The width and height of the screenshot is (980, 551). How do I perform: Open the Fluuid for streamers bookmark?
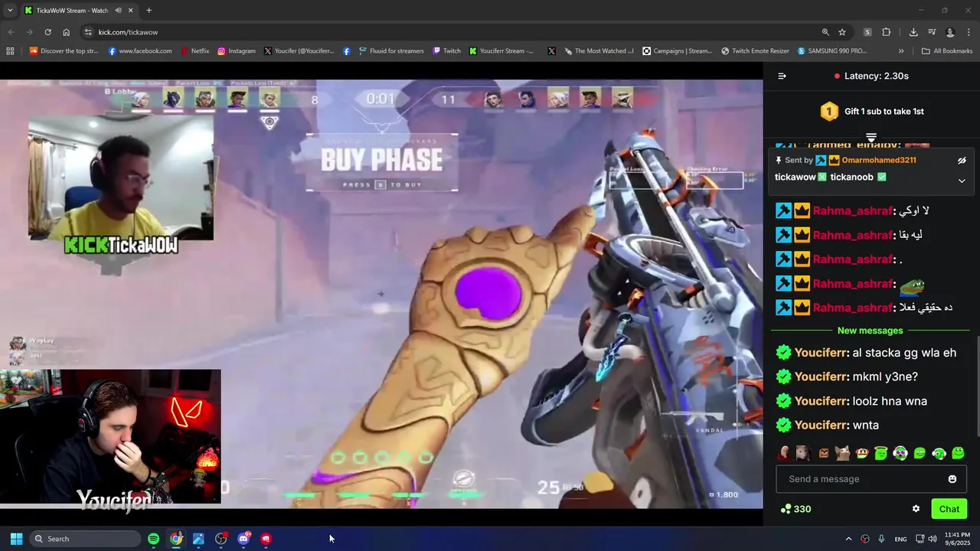point(390,51)
